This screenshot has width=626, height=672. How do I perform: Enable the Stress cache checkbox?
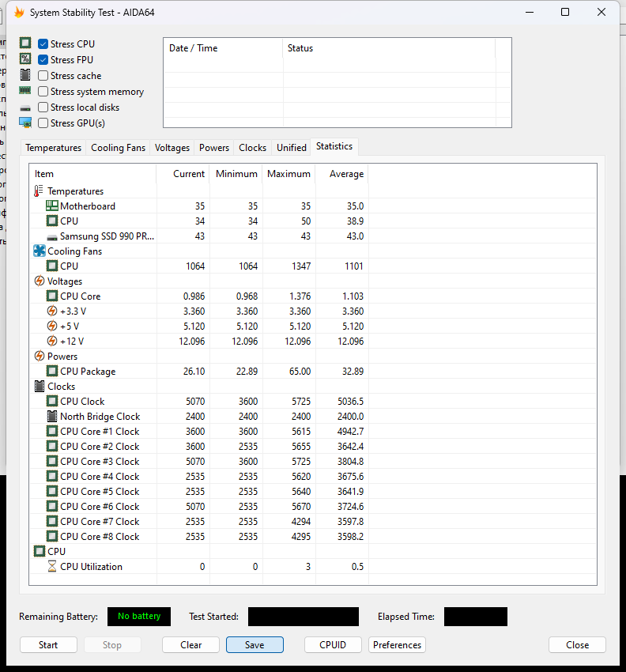[x=43, y=76]
